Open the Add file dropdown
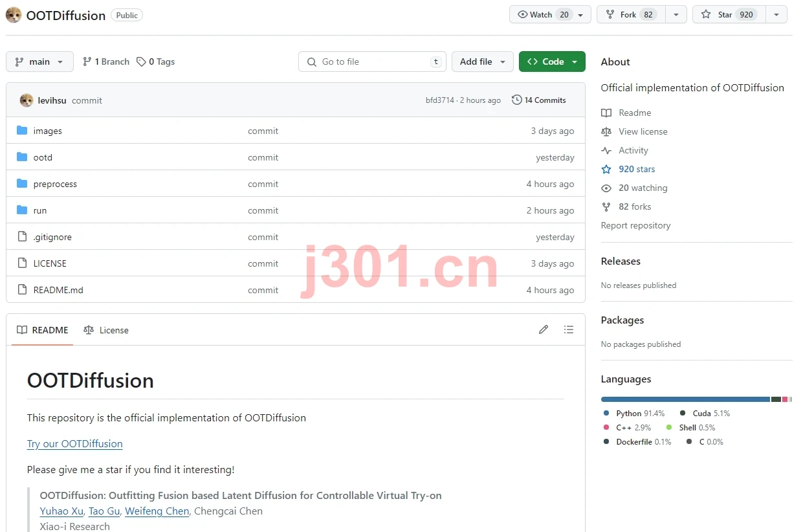This screenshot has width=803, height=532. pyautogui.click(x=483, y=61)
